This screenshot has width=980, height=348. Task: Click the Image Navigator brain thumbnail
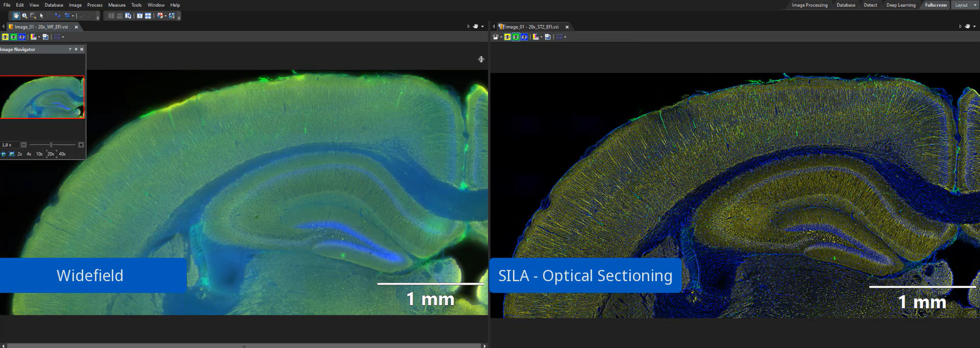(42, 97)
